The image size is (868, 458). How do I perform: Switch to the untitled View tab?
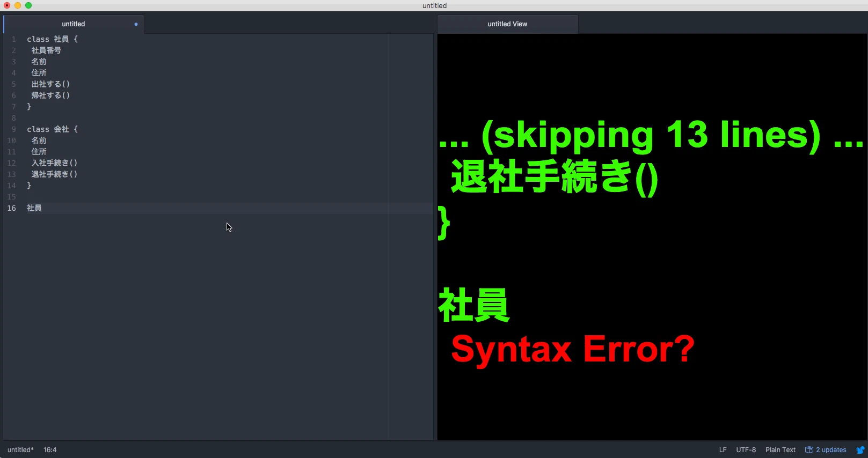tap(507, 24)
